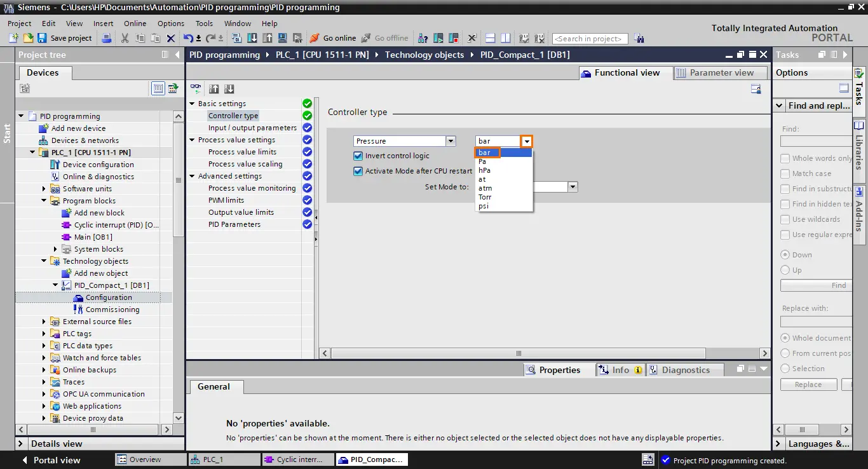868x469 pixels.
Task: Click the Save project icon
Action: pyautogui.click(x=42, y=38)
